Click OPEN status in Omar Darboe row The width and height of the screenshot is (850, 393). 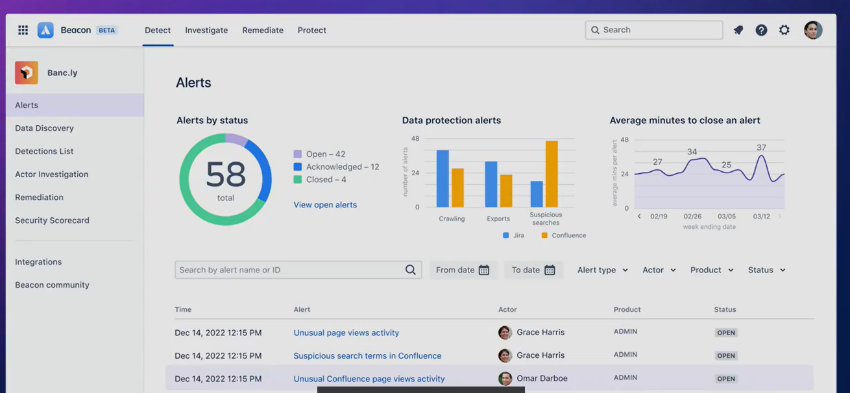coord(726,379)
